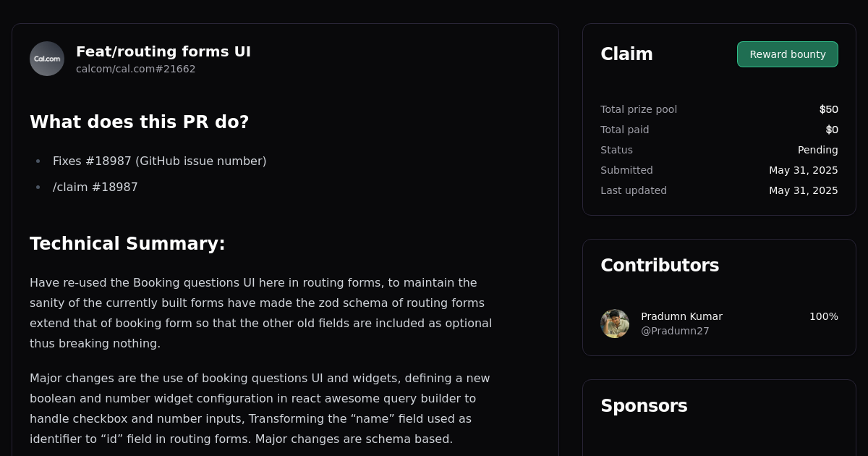Open Pradumn Kumar's avatar picture
This screenshot has width=868, height=456.
[x=614, y=324]
